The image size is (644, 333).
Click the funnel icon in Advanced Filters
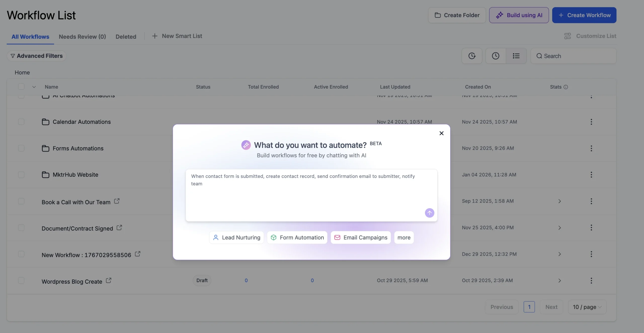13,56
